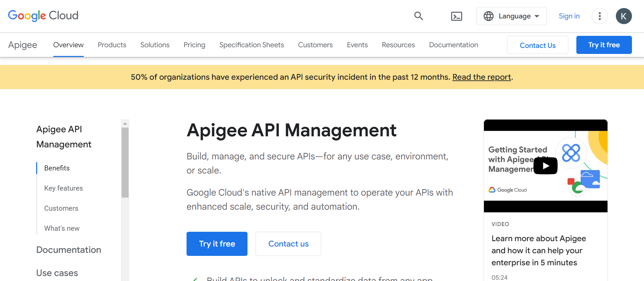The width and height of the screenshot is (644, 281).
Task: Open Use cases section in sidebar
Action: (x=57, y=273)
